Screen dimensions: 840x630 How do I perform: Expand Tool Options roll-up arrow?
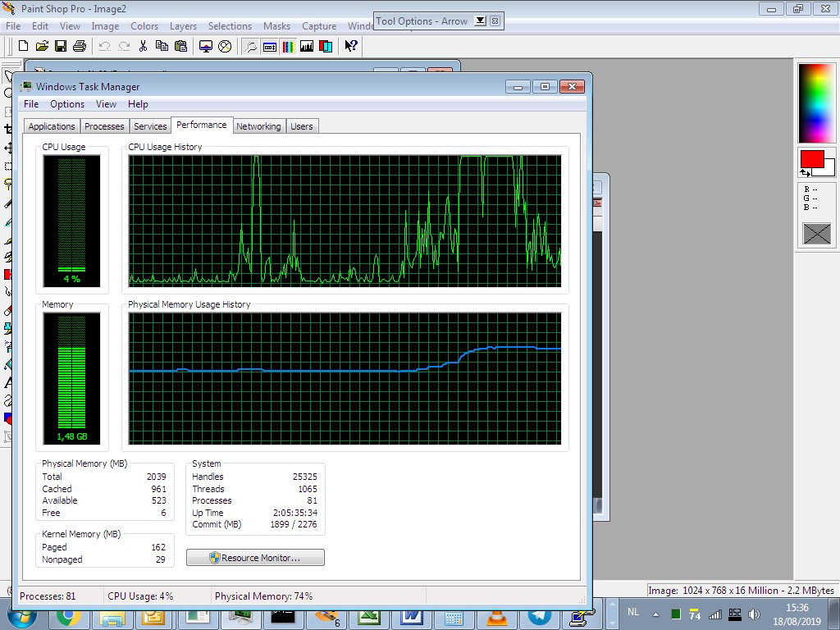(x=481, y=21)
